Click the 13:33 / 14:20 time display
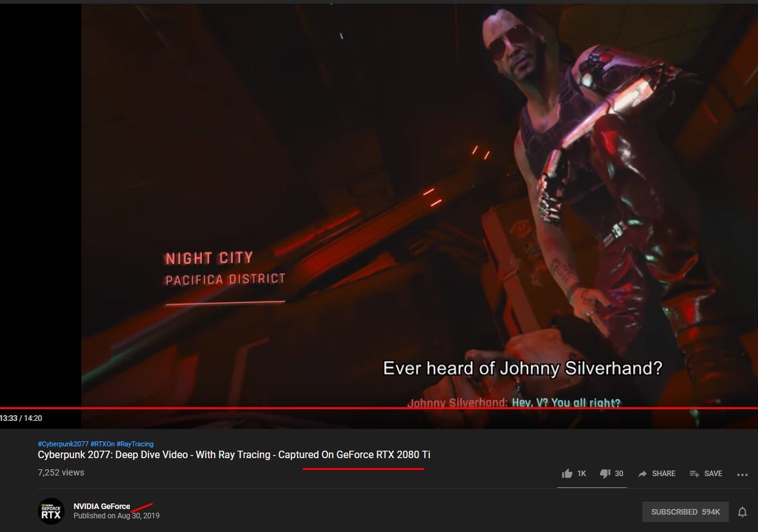This screenshot has height=532, width=758. click(x=21, y=418)
